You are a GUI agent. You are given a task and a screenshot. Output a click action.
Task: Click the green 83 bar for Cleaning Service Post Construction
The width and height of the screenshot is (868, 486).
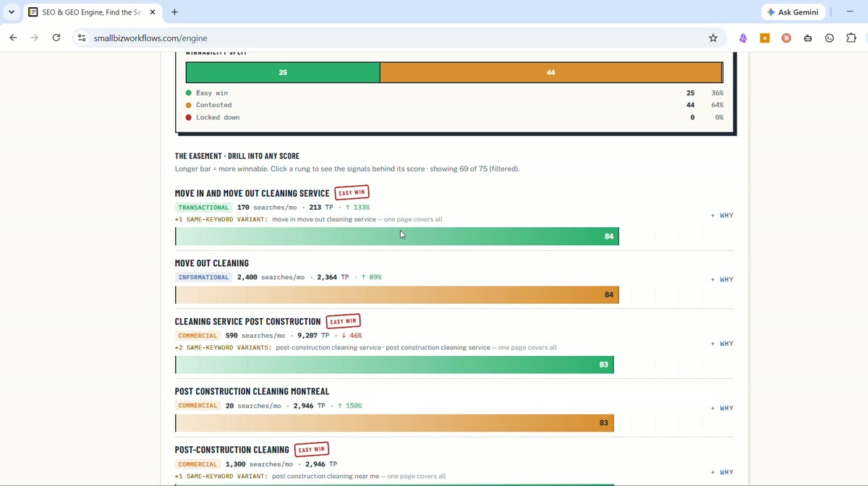[394, 365]
